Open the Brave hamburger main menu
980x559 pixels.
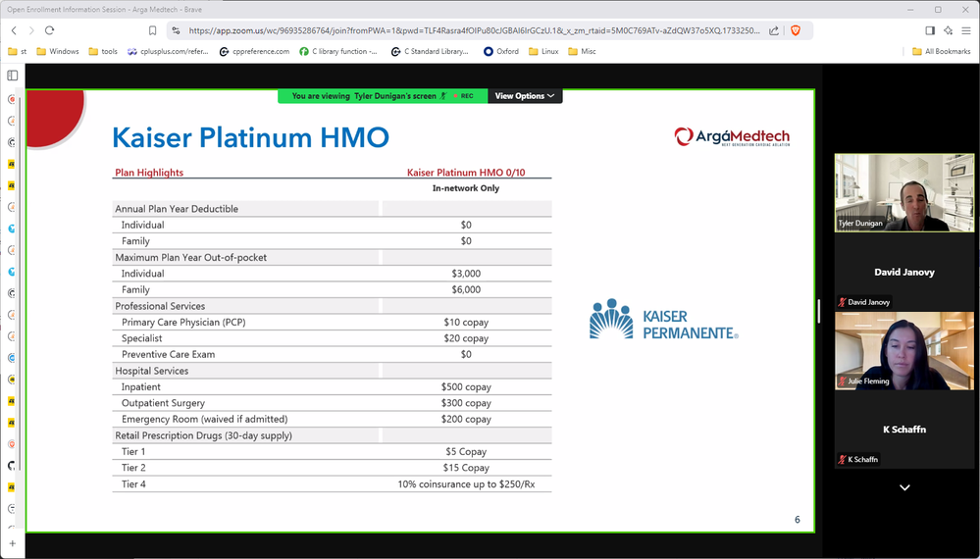(x=966, y=30)
